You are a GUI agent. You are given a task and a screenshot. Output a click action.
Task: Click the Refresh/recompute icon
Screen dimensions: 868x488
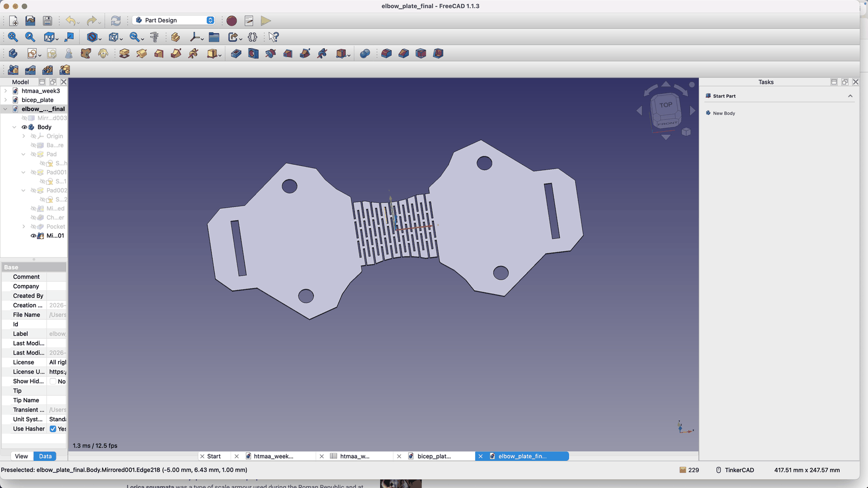pyautogui.click(x=116, y=21)
